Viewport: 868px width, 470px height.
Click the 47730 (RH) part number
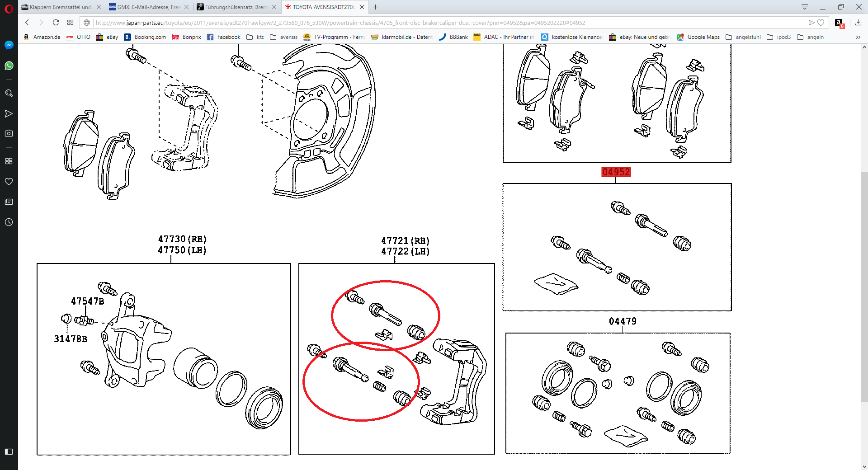(182, 239)
